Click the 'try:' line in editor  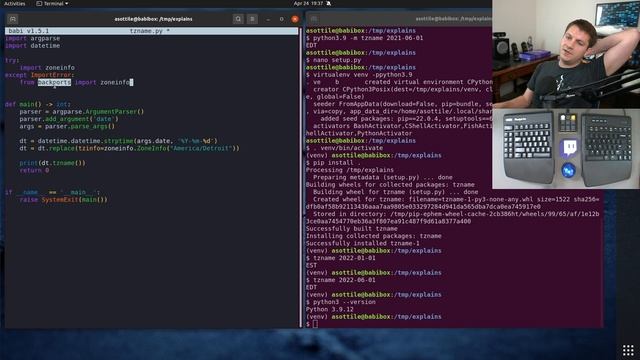[x=12, y=60]
